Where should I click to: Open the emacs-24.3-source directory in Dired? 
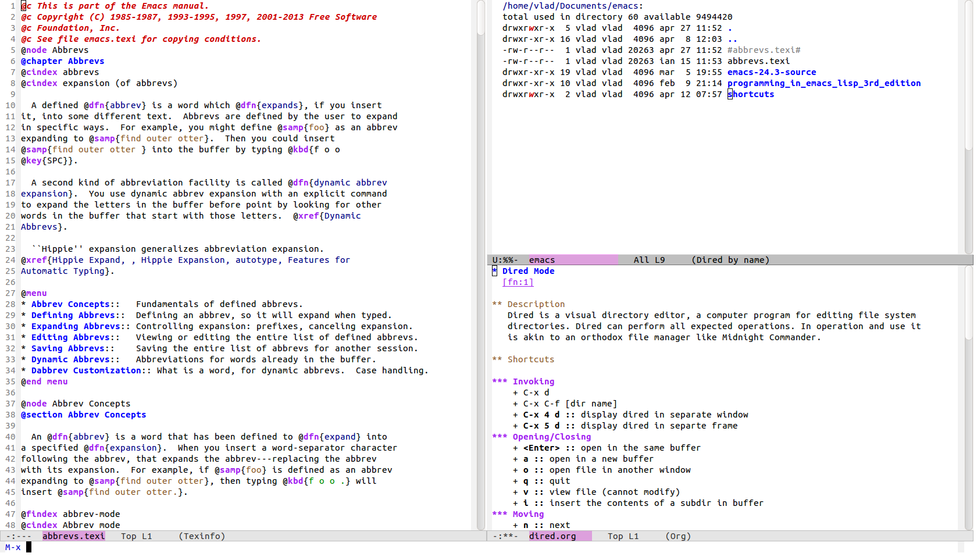tap(771, 72)
